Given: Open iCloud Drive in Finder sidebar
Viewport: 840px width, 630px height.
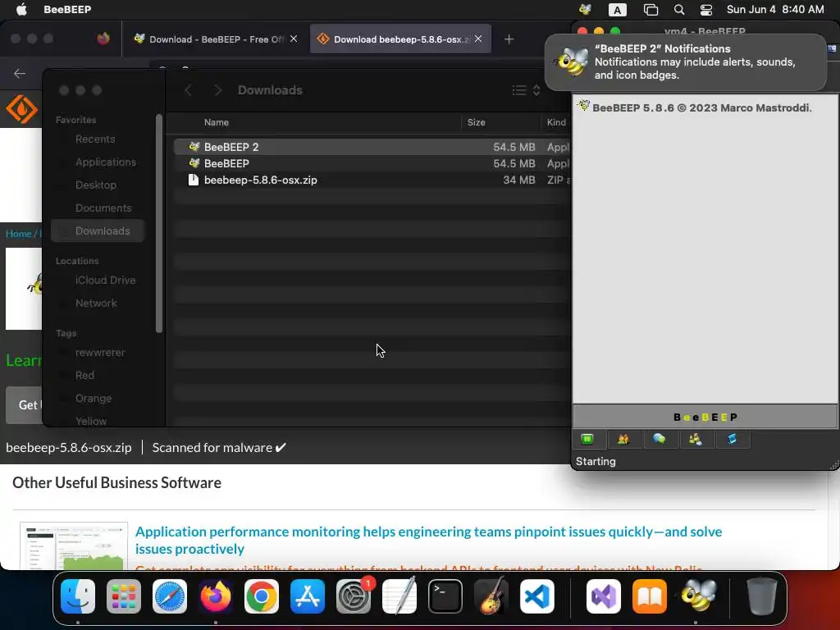Looking at the screenshot, I should 105,281.
